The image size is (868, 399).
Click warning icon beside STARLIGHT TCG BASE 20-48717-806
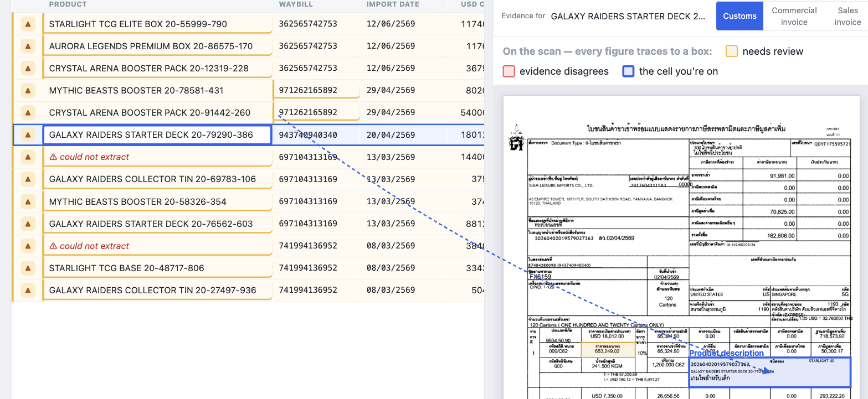(28, 268)
